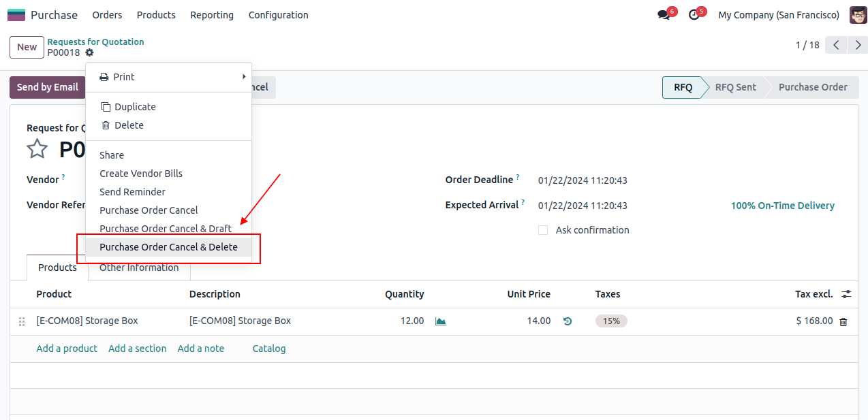Go to next record arrow
This screenshot has width=868, height=420.
[856, 46]
